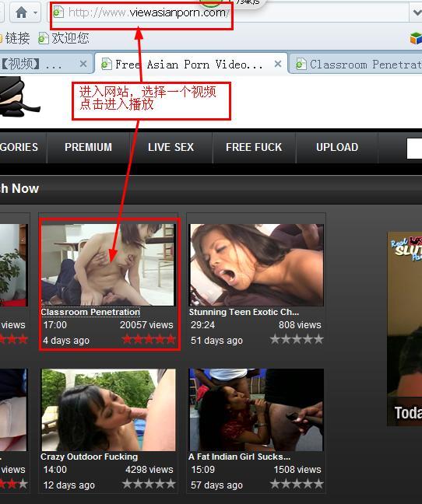Image resolution: width=422 pixels, height=504 pixels.
Task: Open the PREMIUM navigation item
Action: [88, 147]
